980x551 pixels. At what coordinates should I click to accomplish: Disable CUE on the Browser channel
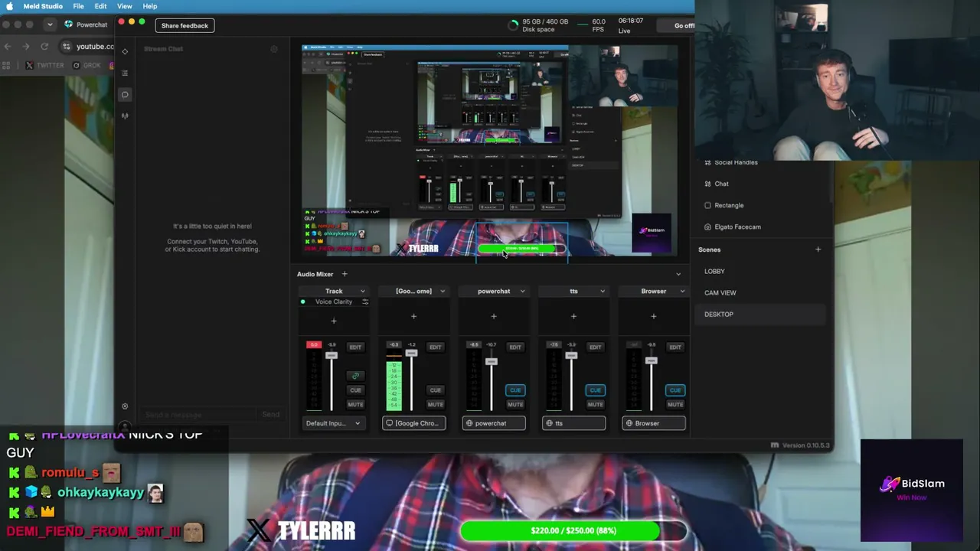click(x=675, y=390)
